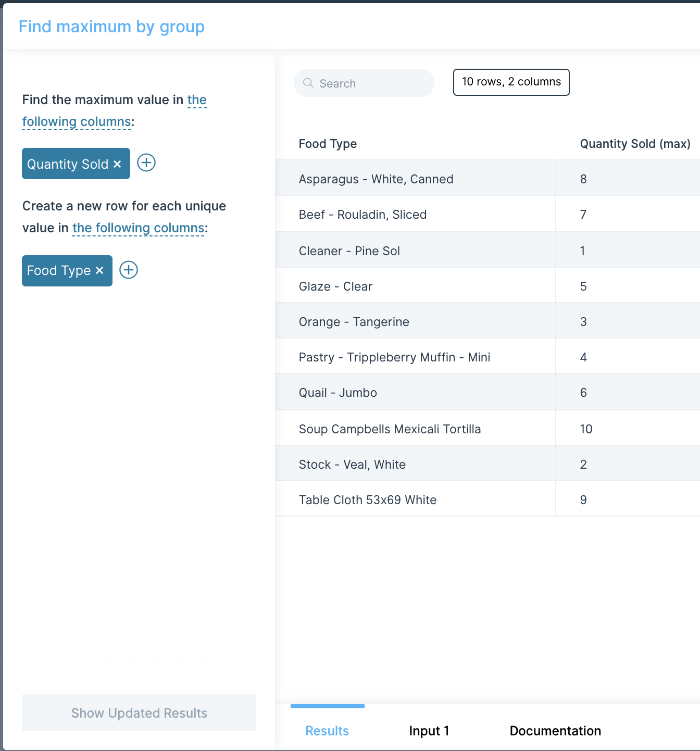Remove the Quantity Sold column tag
The height and width of the screenshot is (751, 700).
117,164
